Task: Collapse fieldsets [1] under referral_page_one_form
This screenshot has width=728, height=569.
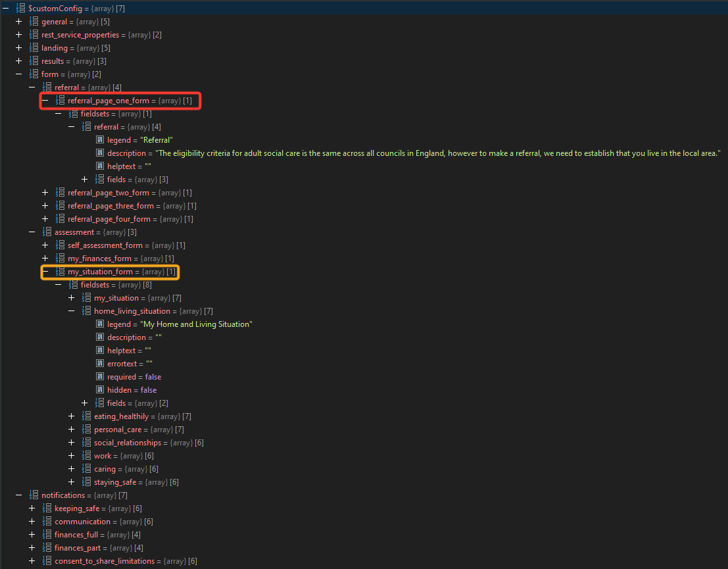Action: coord(58,114)
